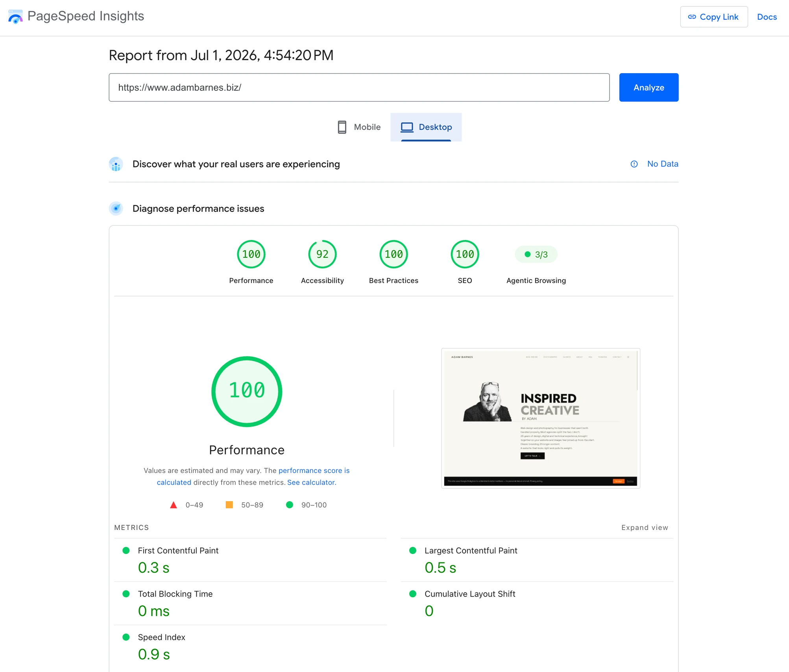Click the METRICS section heading
This screenshot has width=789, height=672.
point(131,528)
